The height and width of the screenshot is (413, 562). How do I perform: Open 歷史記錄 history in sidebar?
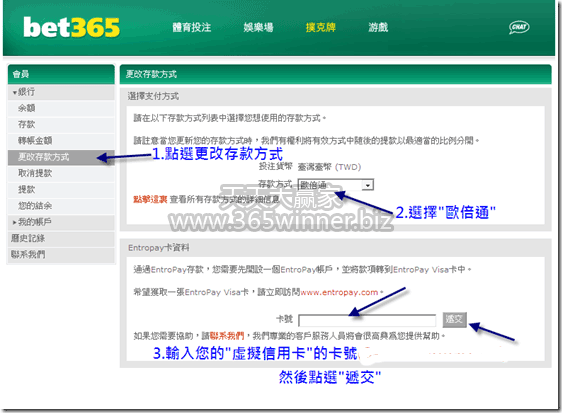[61, 238]
